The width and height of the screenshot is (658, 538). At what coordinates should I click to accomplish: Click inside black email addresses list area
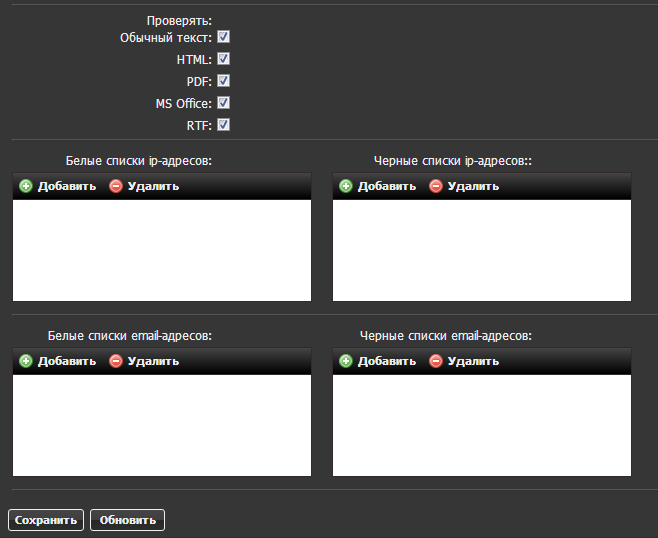(x=482, y=425)
